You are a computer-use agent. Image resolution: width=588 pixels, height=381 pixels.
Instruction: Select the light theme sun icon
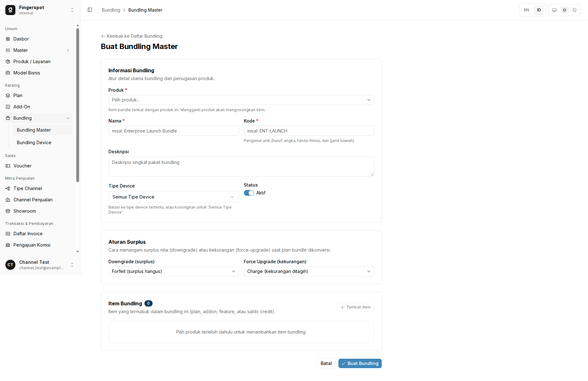(564, 10)
